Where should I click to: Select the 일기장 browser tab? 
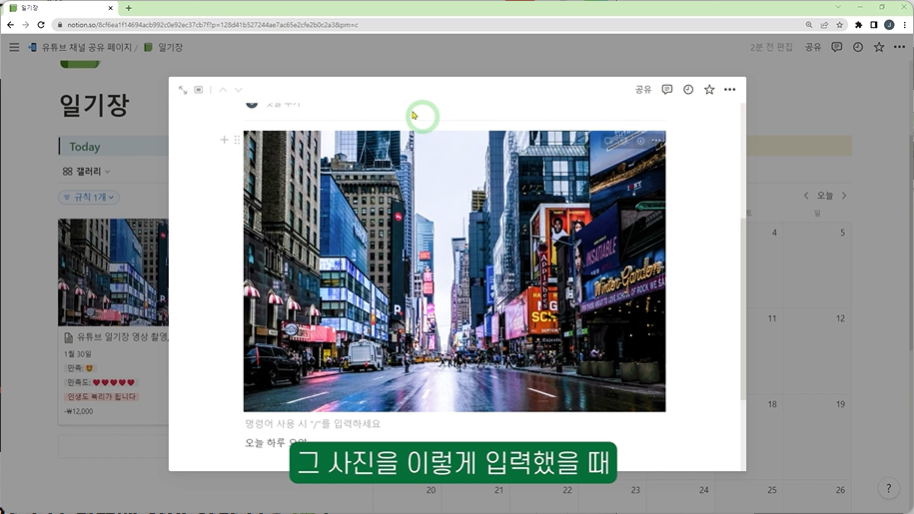(60, 8)
